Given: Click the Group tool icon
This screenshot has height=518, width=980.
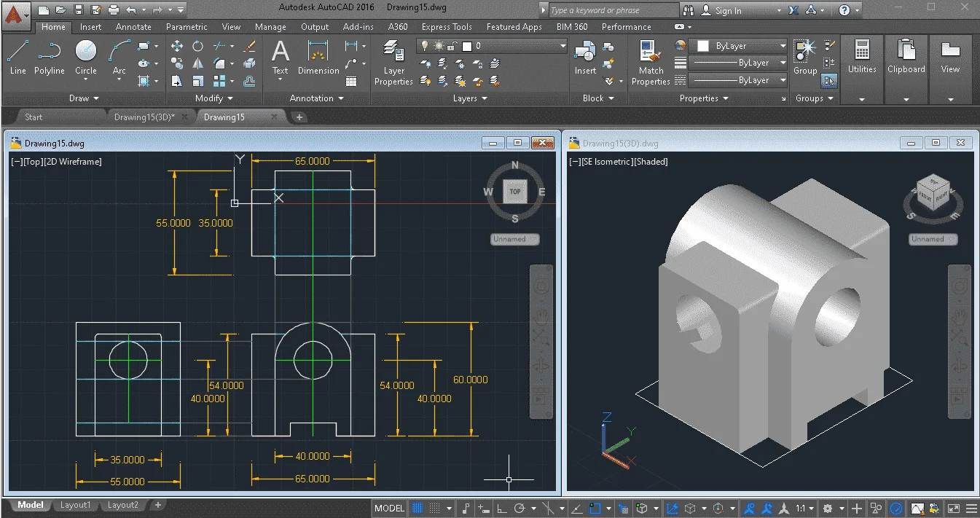Looking at the screenshot, I should click(x=805, y=58).
